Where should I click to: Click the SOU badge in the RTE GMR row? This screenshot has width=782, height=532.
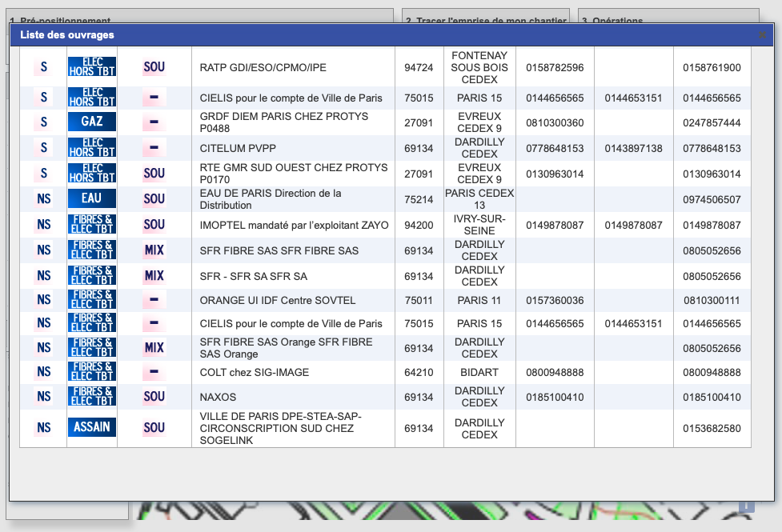pos(154,173)
